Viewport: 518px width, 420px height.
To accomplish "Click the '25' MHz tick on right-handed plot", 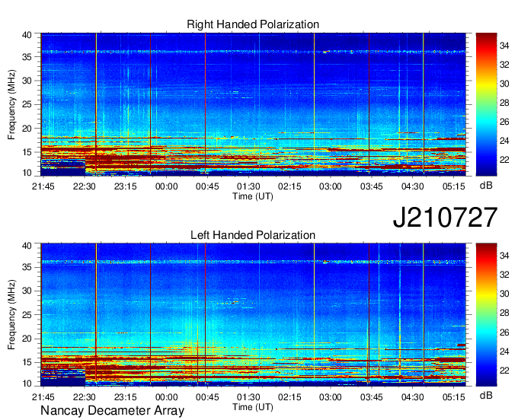I will (x=27, y=104).
